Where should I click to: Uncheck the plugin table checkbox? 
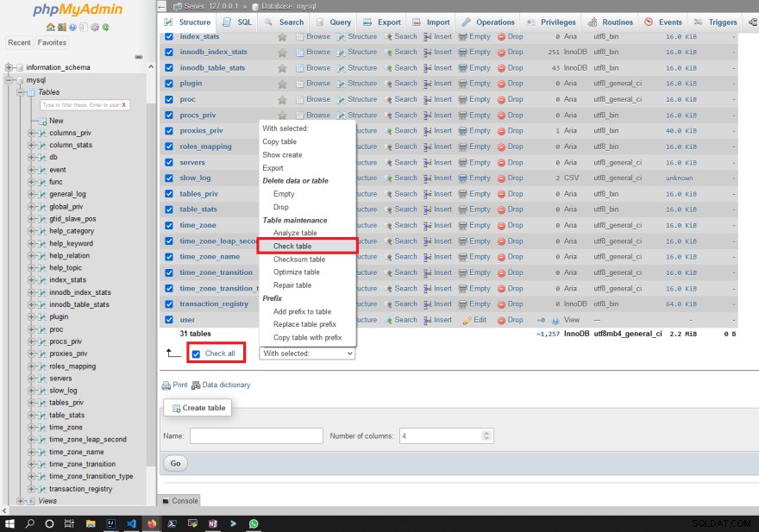click(x=169, y=84)
